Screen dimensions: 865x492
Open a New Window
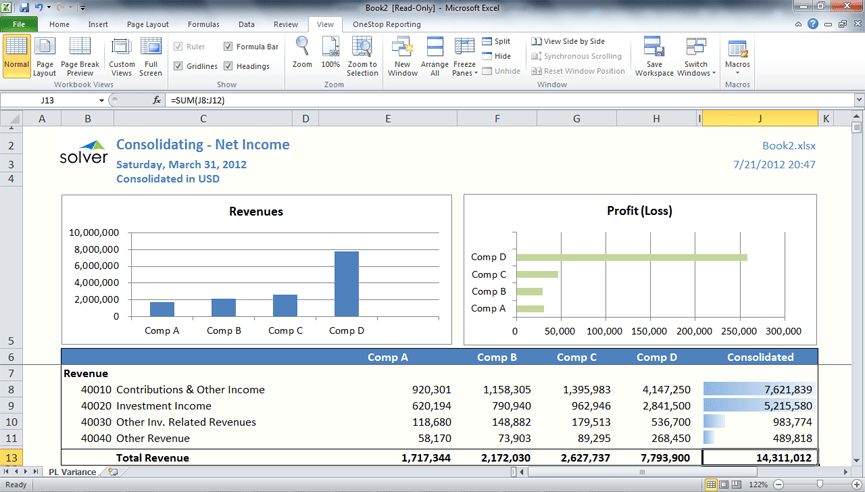pyautogui.click(x=403, y=56)
